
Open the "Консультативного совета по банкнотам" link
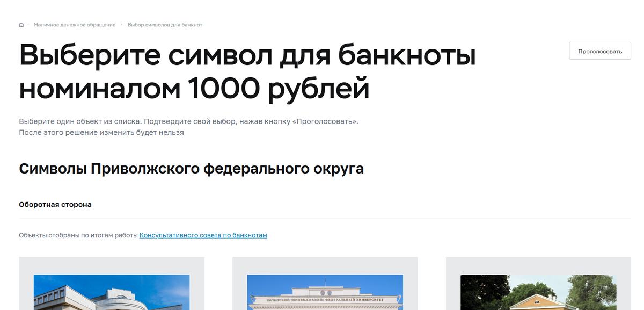pyautogui.click(x=203, y=235)
